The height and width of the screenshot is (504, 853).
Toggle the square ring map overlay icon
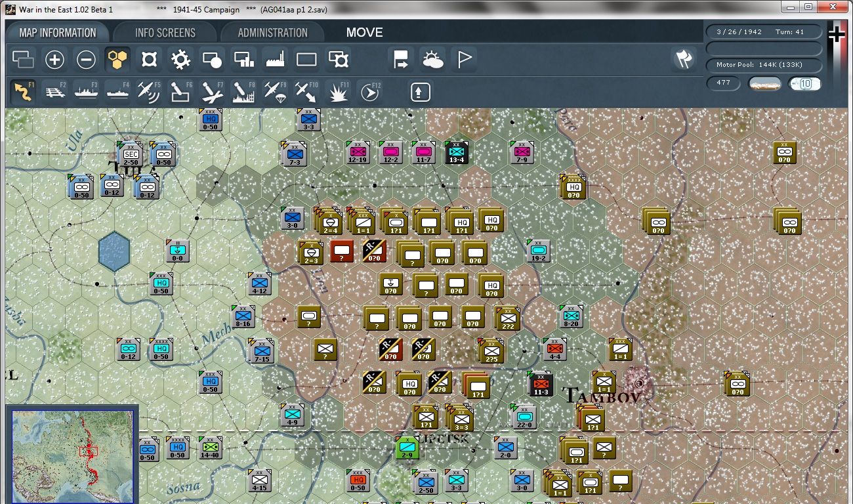(x=149, y=60)
